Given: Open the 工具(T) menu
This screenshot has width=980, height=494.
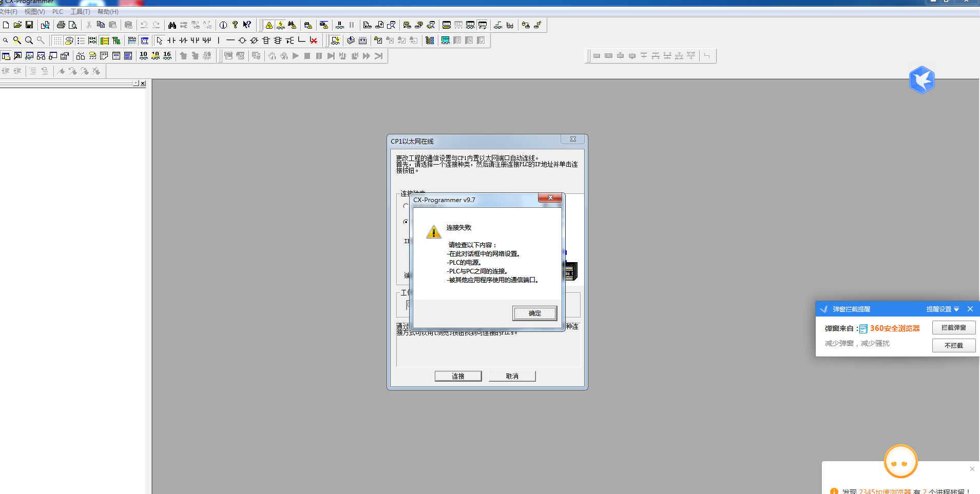Looking at the screenshot, I should [x=80, y=12].
